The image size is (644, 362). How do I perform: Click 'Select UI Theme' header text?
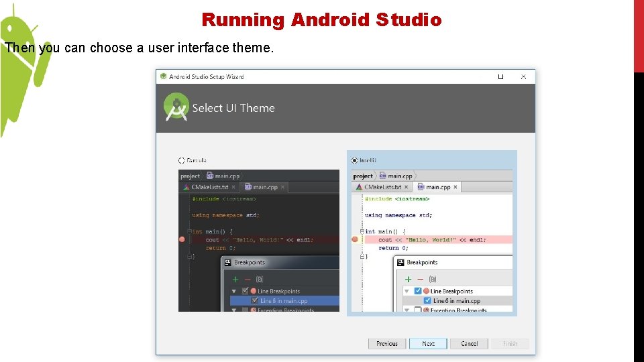[x=233, y=108]
